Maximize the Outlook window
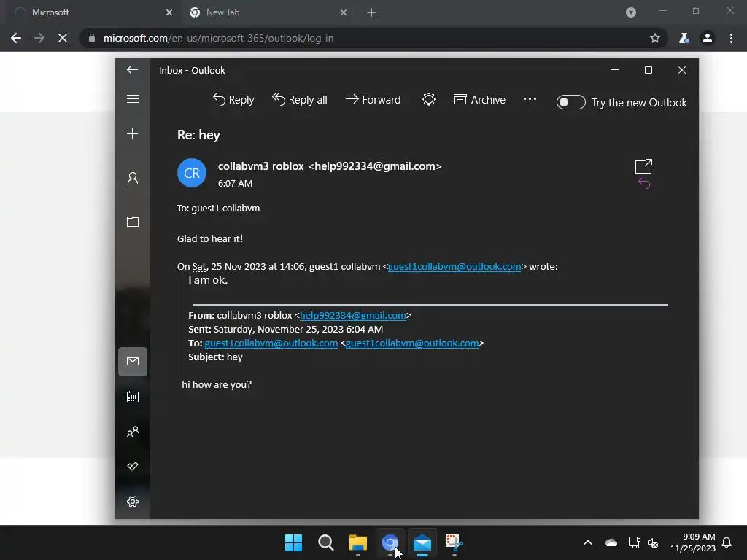Image resolution: width=747 pixels, height=560 pixels. pos(649,70)
